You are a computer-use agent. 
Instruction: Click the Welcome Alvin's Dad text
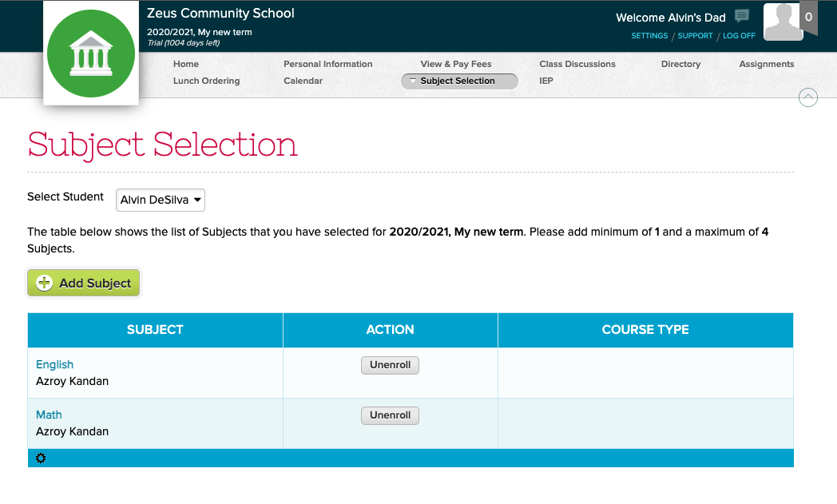point(670,18)
